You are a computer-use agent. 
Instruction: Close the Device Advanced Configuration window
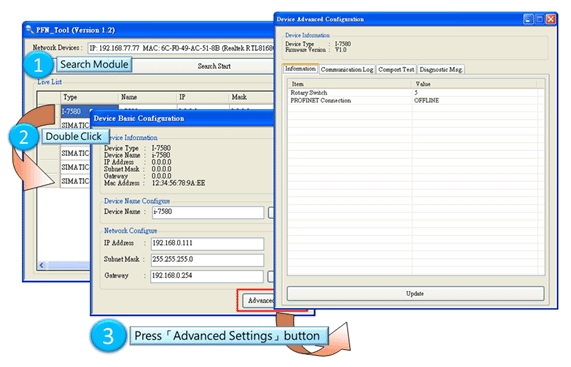pos(551,19)
